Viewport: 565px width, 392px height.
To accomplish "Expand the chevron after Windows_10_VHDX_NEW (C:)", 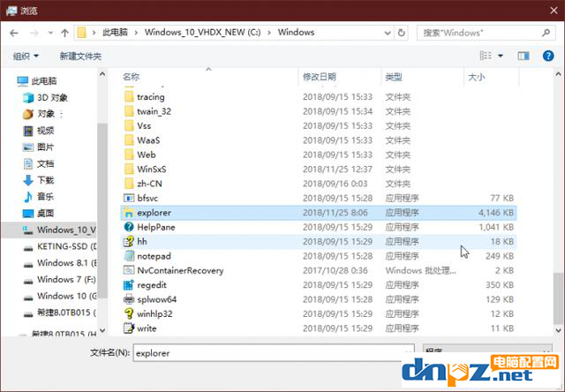I will (269, 33).
